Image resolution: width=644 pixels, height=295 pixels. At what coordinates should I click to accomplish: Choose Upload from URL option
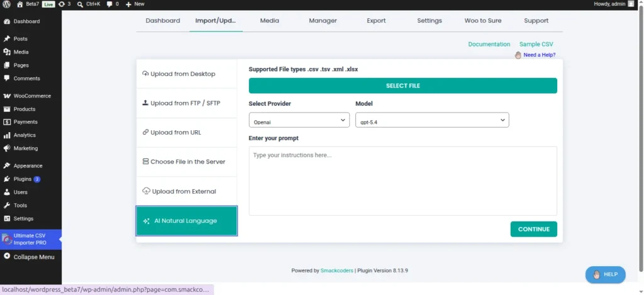pyautogui.click(x=186, y=132)
